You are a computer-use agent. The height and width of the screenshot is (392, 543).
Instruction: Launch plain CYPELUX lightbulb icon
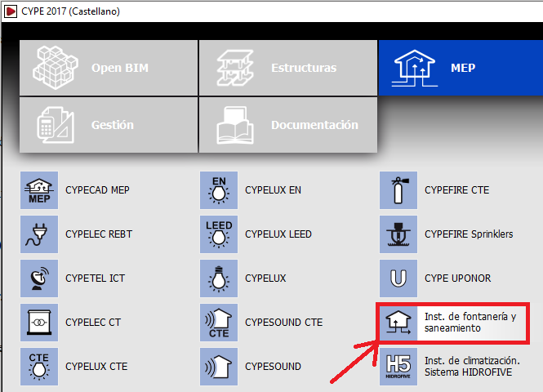tap(219, 278)
